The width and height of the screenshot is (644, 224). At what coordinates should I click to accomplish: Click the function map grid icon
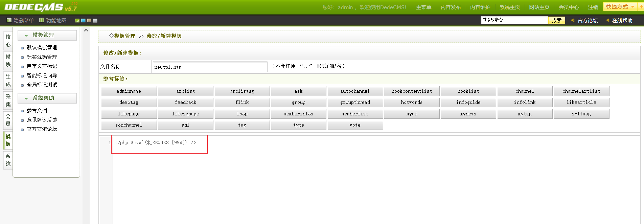(x=42, y=20)
